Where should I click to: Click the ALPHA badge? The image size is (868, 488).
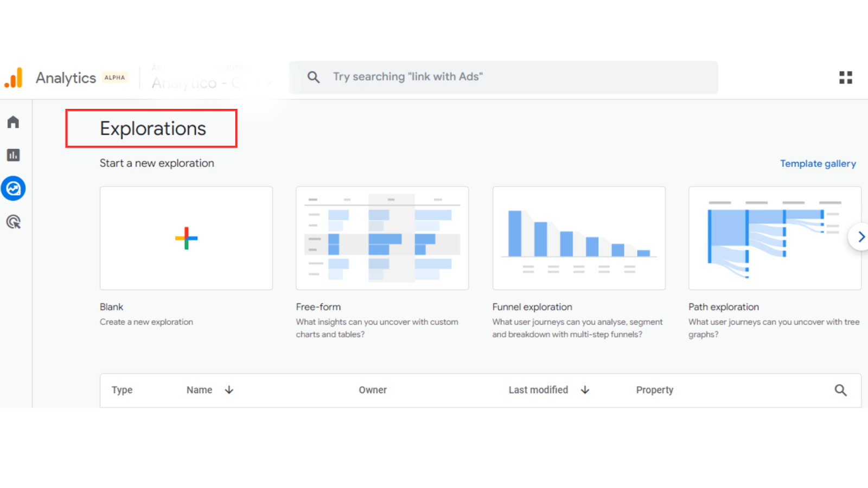coord(114,78)
